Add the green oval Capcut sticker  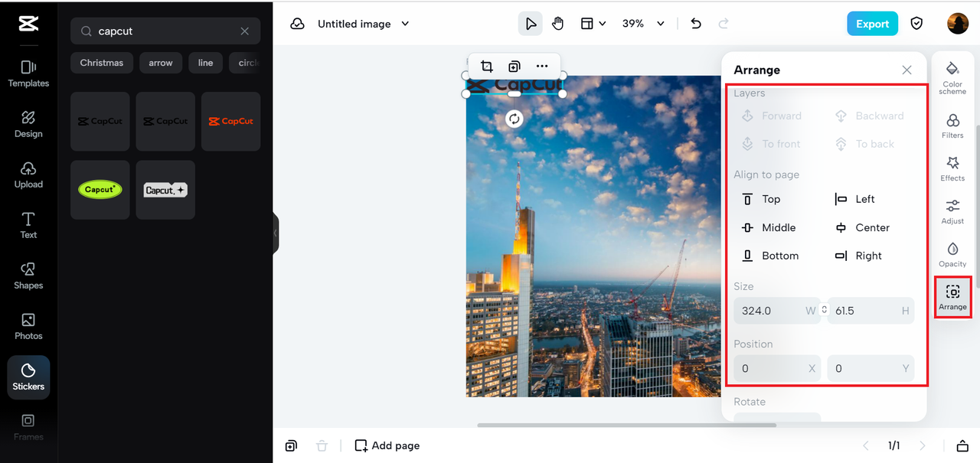click(100, 190)
